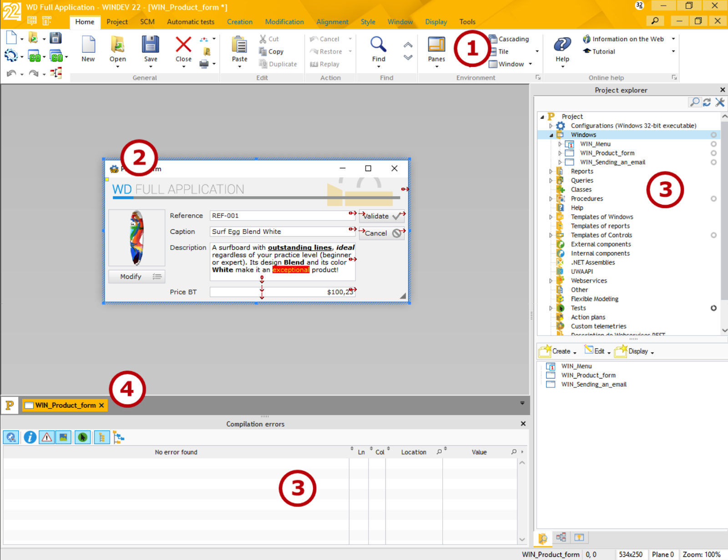Click the yellow P project button beside the document tab
The image size is (728, 560).
pyautogui.click(x=10, y=405)
